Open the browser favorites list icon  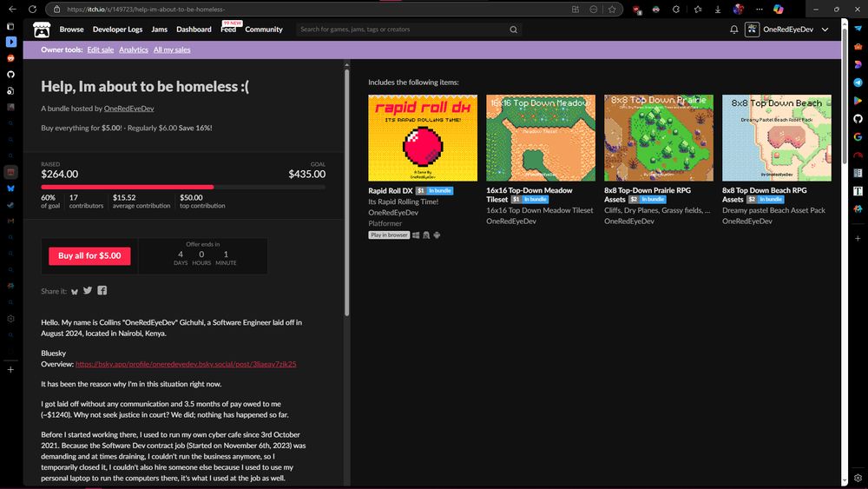pyautogui.click(x=698, y=10)
